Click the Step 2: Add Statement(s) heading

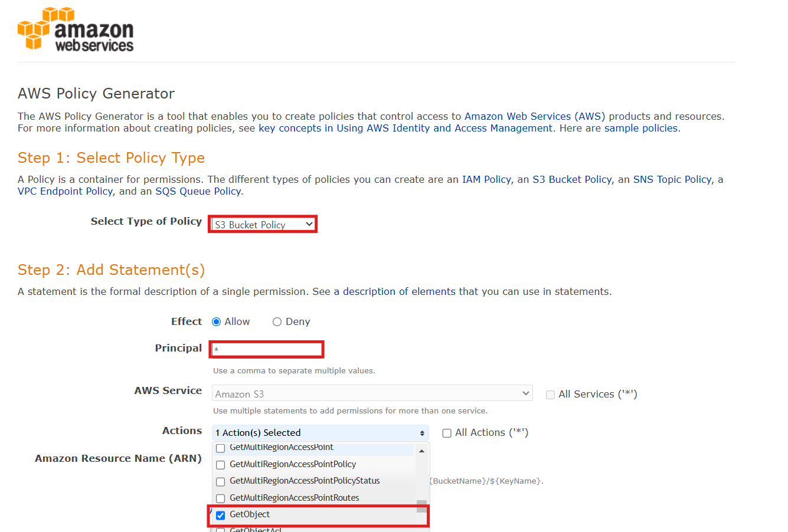click(x=112, y=270)
